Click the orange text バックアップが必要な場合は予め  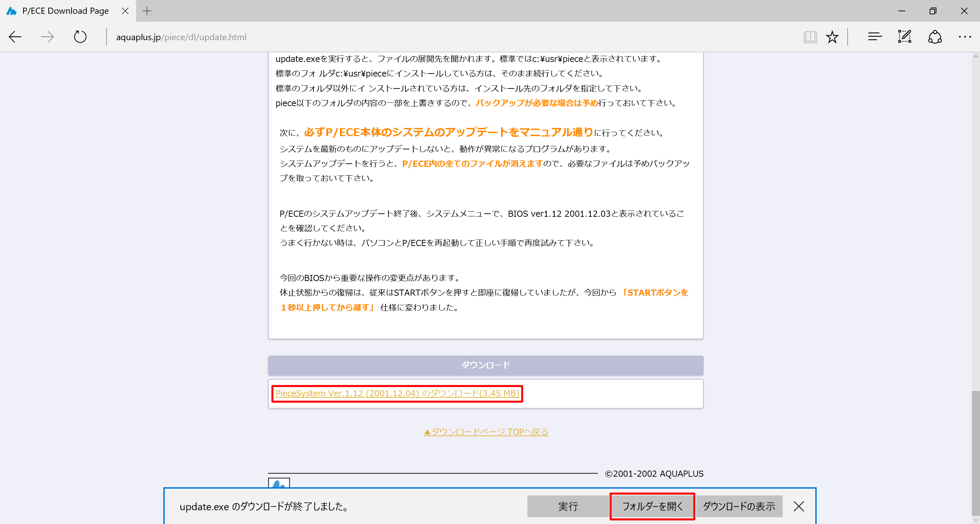(537, 103)
